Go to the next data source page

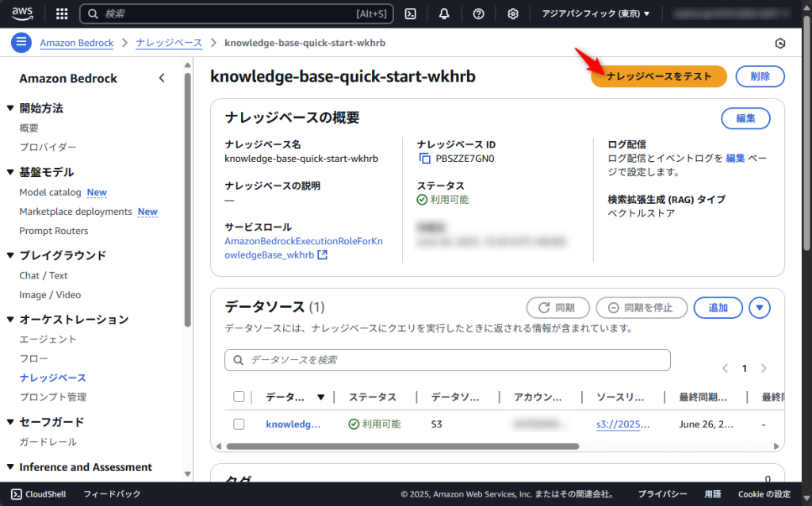pyautogui.click(x=764, y=368)
